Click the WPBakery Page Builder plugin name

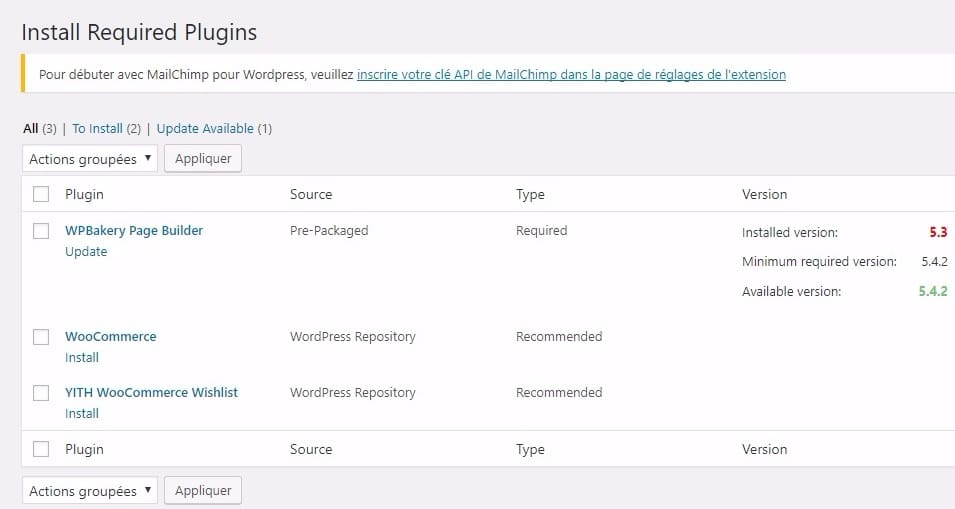(x=134, y=230)
